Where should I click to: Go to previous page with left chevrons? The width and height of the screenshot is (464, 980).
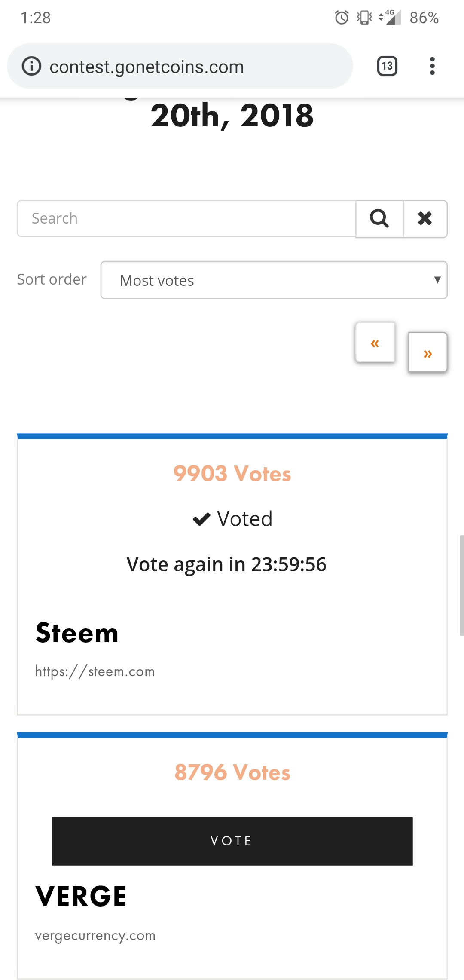pyautogui.click(x=375, y=343)
